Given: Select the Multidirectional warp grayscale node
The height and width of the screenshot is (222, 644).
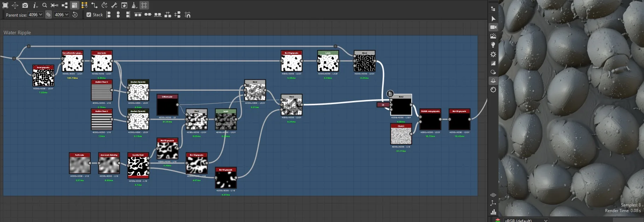Looking at the screenshot, I should click(430, 119).
